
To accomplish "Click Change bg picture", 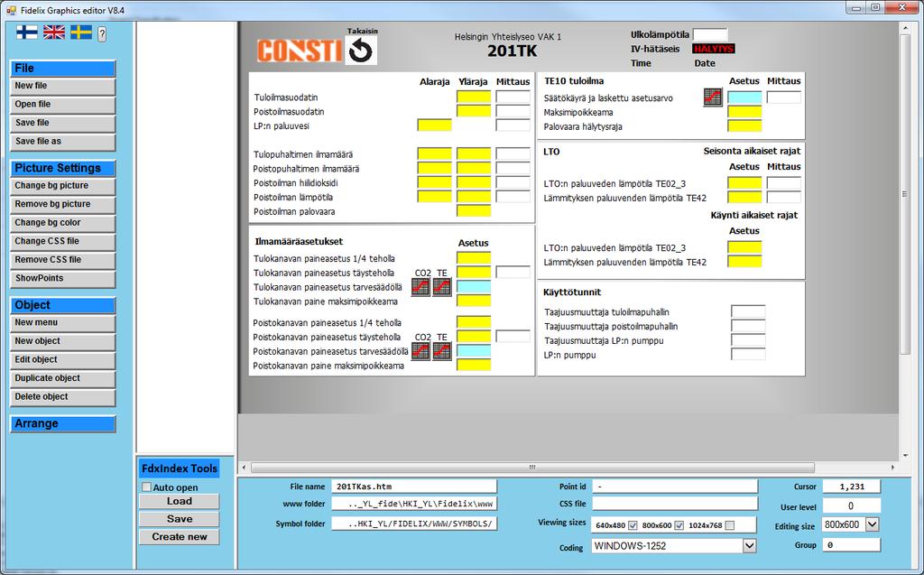I will click(62, 186).
